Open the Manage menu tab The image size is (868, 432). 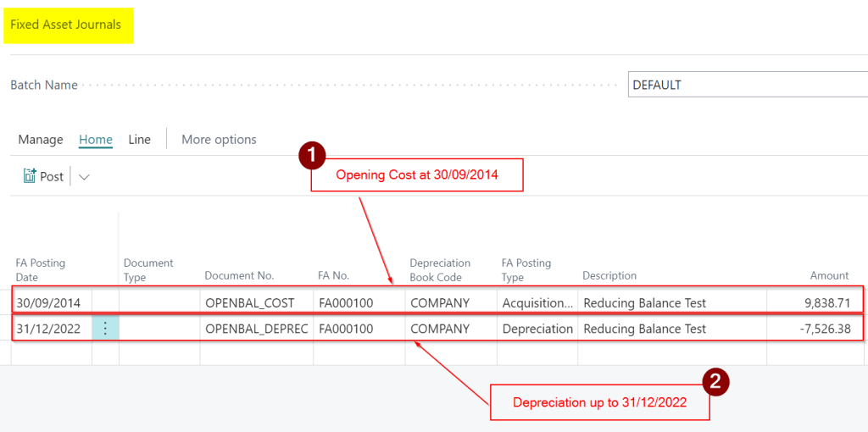[41, 140]
